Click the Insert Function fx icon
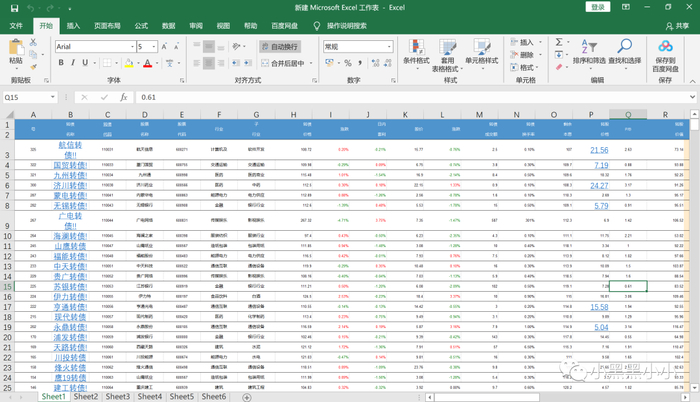Screen dimensions: 700x402 pos(124,97)
